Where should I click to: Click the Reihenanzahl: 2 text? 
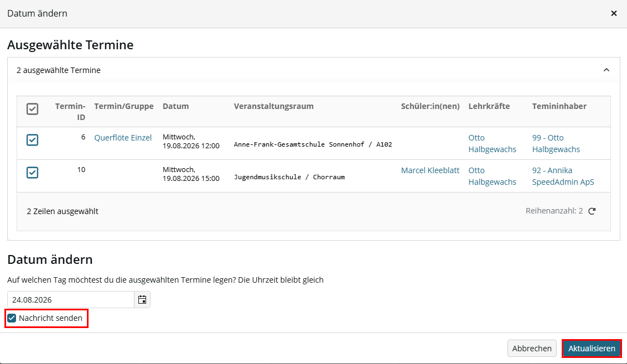tap(554, 211)
